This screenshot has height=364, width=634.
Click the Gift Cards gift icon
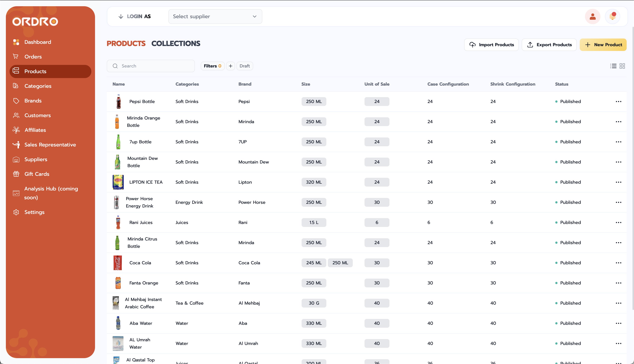(16, 174)
